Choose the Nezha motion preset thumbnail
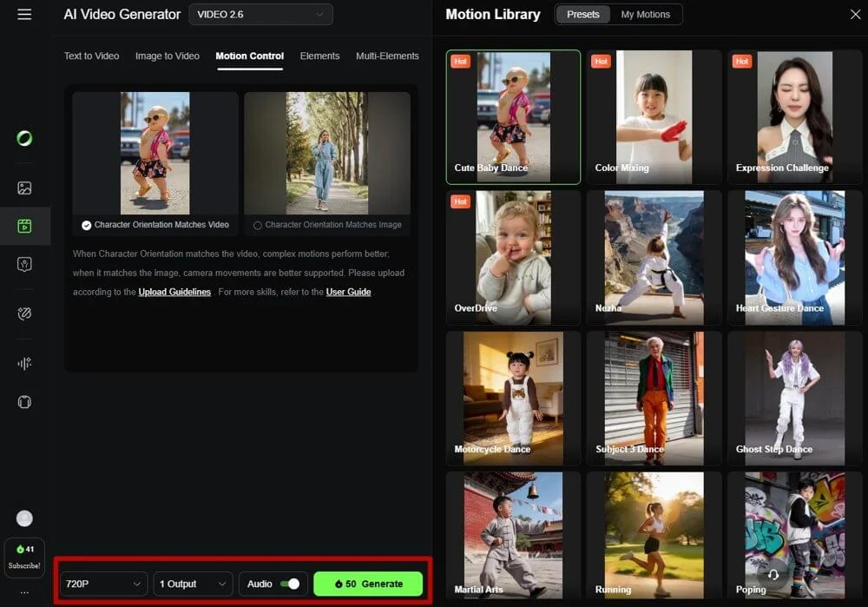The height and width of the screenshot is (607, 868). click(654, 258)
